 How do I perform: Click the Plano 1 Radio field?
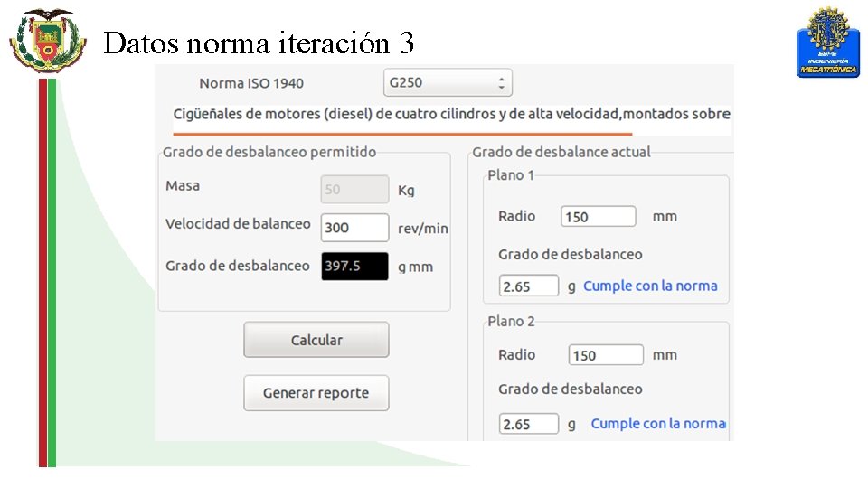click(x=598, y=217)
